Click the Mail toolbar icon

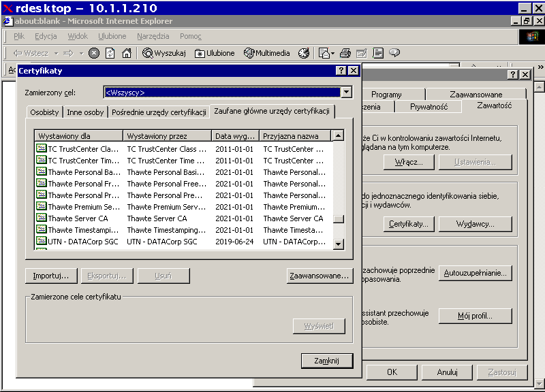tap(324, 53)
